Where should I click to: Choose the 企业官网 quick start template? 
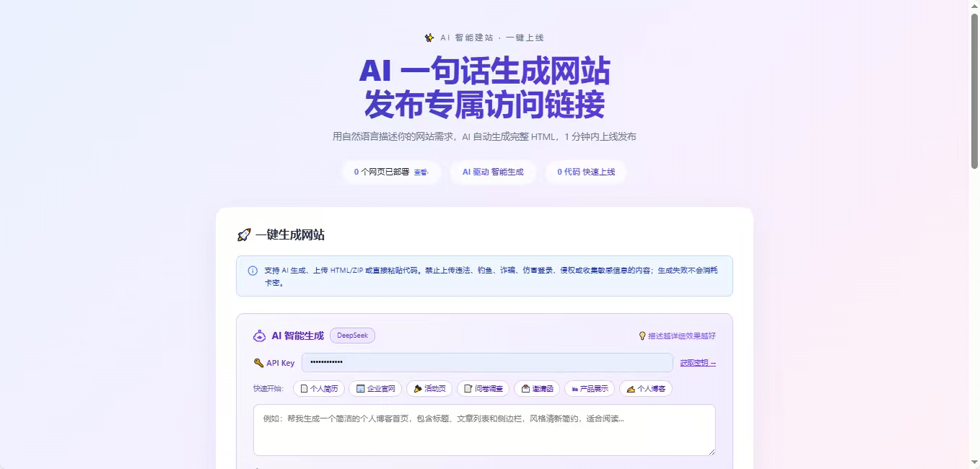pyautogui.click(x=375, y=389)
